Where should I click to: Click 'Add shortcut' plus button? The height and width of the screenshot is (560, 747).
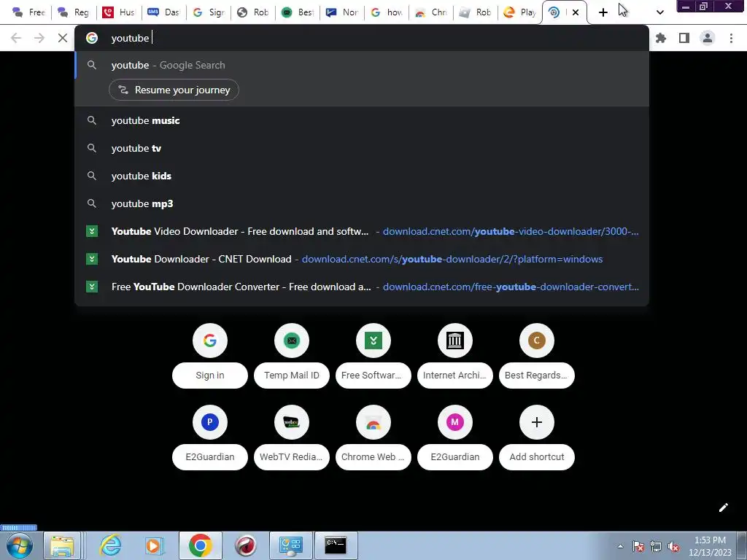pyautogui.click(x=537, y=422)
